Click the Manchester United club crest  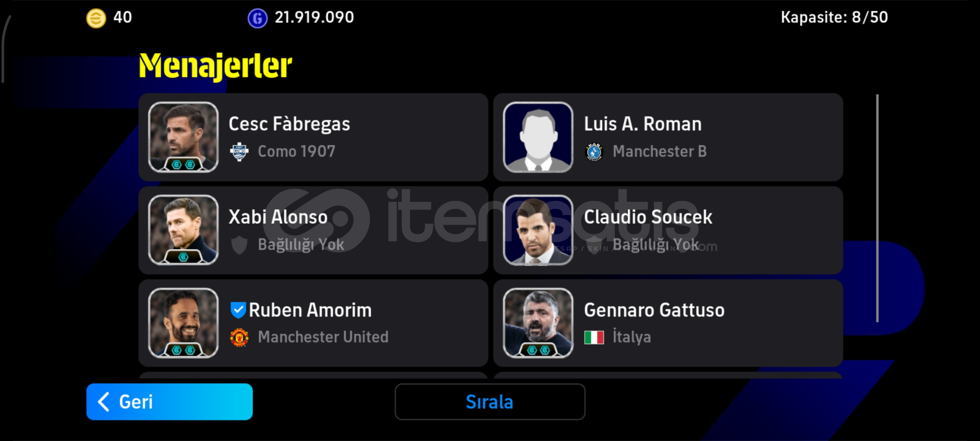coord(239,337)
